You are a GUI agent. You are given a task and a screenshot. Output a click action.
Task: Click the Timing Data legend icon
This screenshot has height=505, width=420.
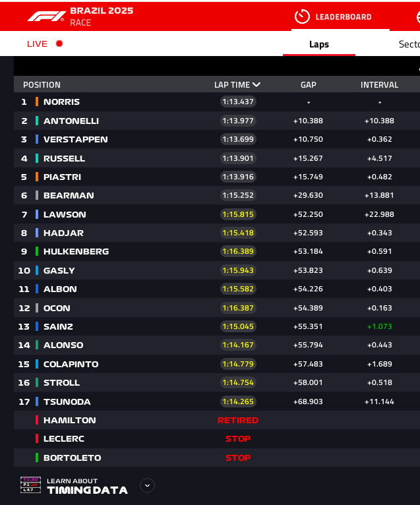click(x=30, y=485)
